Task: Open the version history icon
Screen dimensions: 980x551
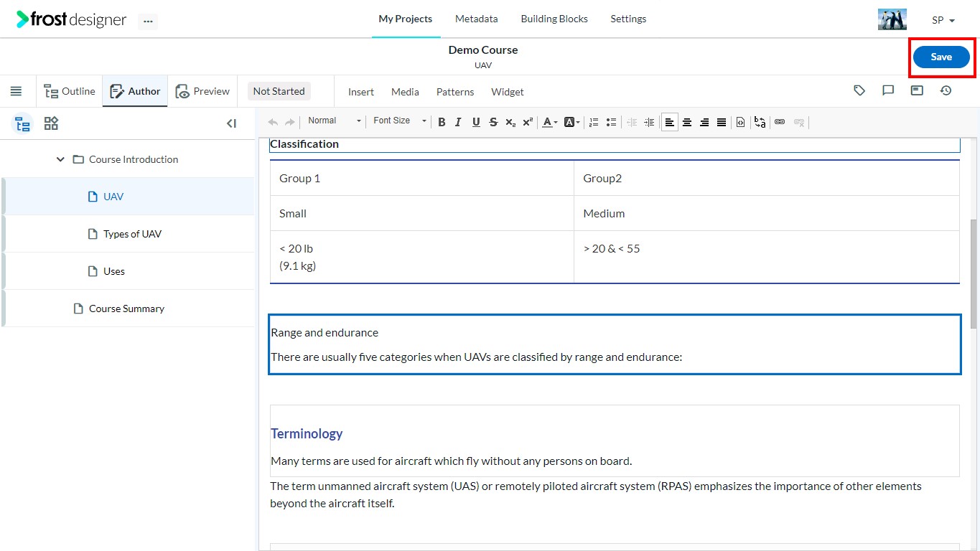Action: (x=946, y=90)
